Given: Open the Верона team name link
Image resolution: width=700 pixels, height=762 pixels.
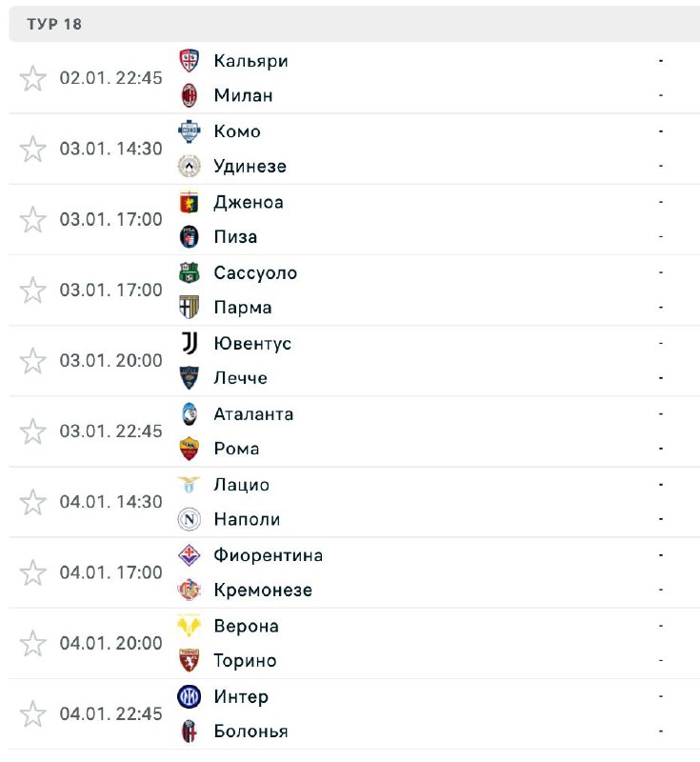Looking at the screenshot, I should coord(246,626).
